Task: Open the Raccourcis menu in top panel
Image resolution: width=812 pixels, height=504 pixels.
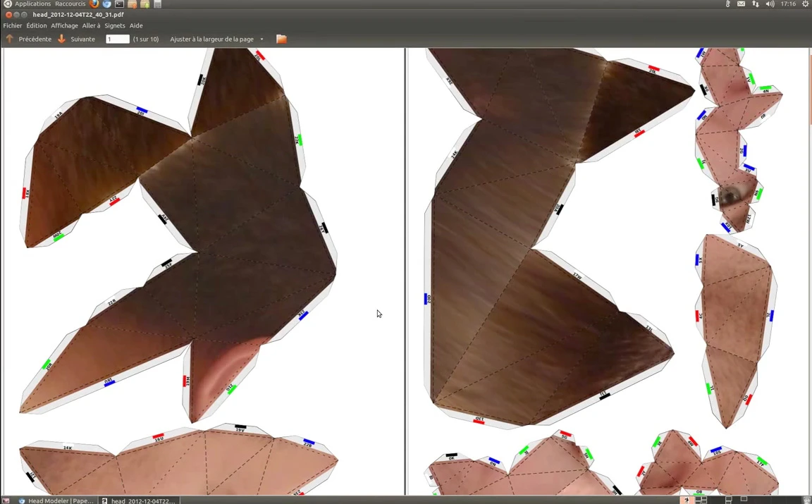Action: pos(70,4)
